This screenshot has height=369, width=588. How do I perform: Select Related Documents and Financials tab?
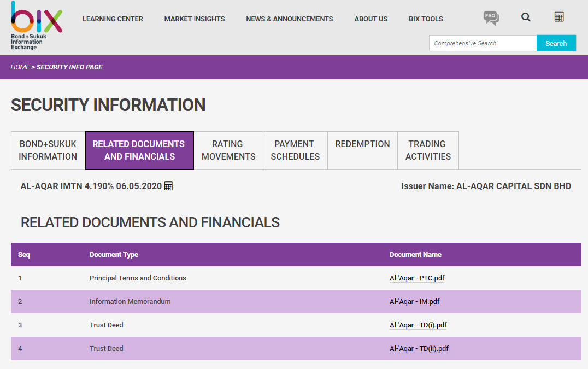[139, 150]
